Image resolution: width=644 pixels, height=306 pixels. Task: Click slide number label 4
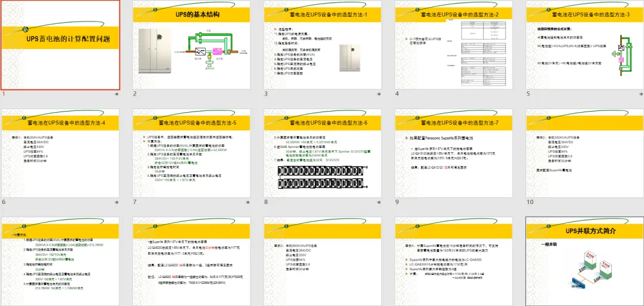[397, 94]
